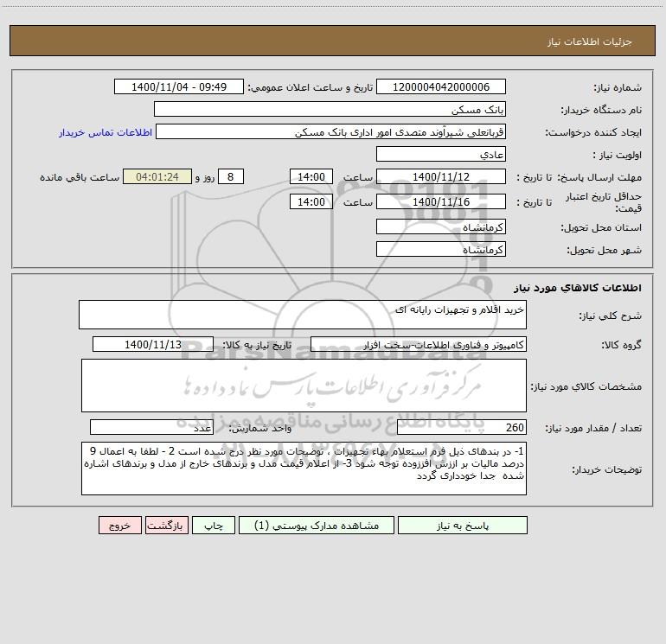Image resolution: width=666 pixels, height=644 pixels.
Task: Click the شهر محل تحویل label
Action: click(x=605, y=250)
